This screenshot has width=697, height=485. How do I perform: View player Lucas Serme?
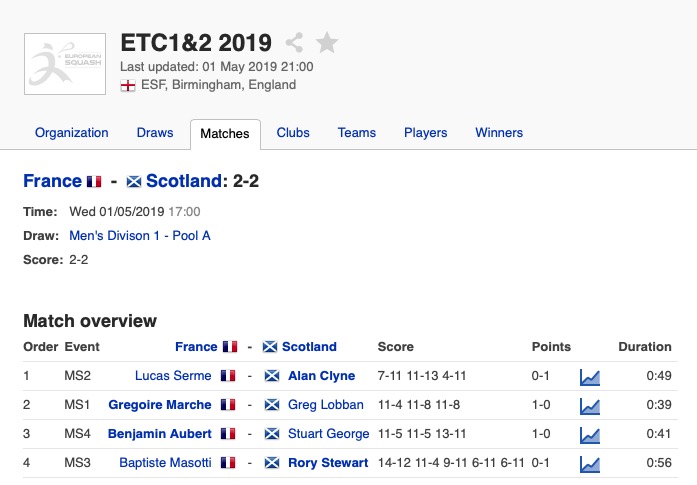173,376
